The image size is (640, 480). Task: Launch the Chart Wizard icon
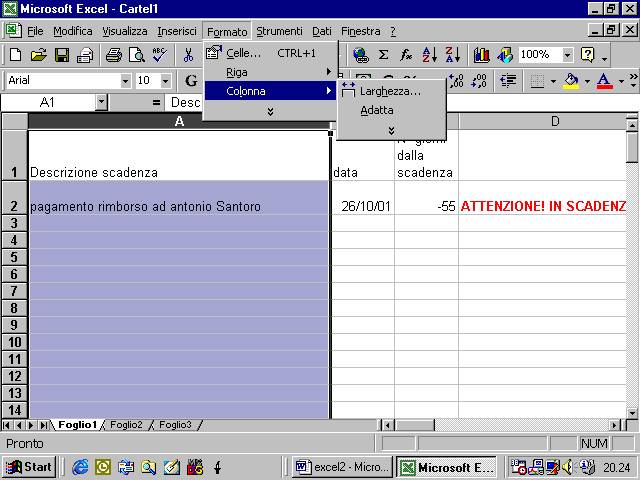[x=482, y=54]
